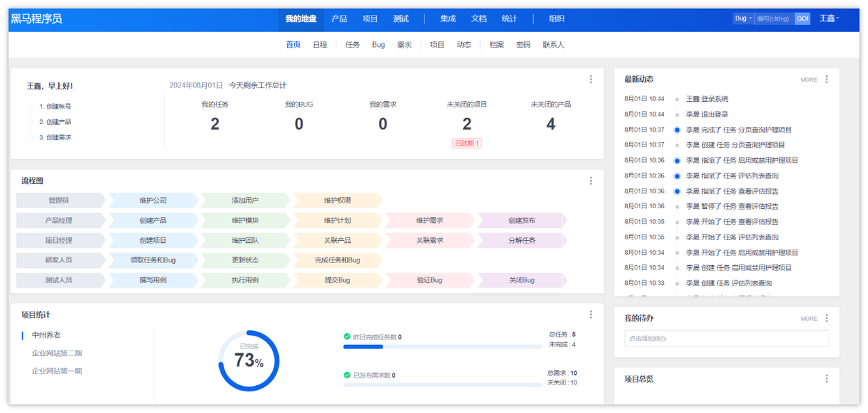This screenshot has width=868, height=413.
Task: Open the 我的待办 panel's three-dot menu
Action: point(826,318)
